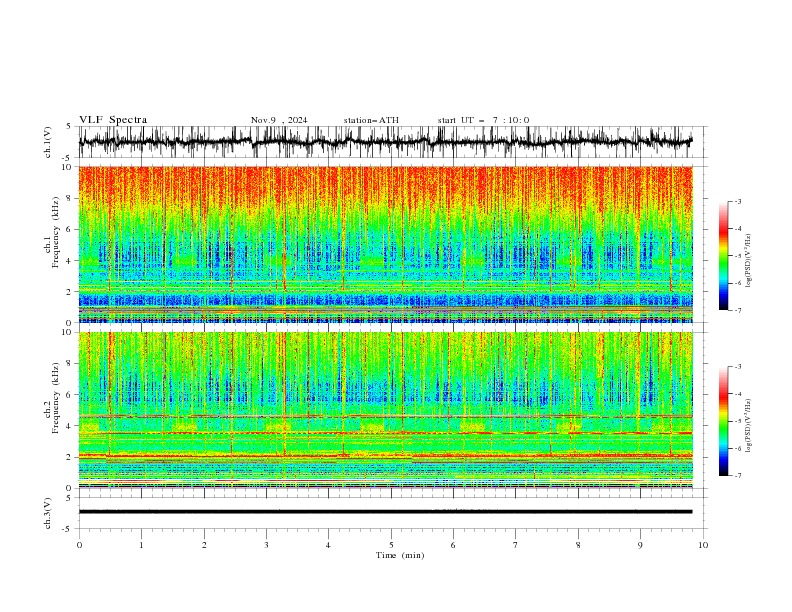Click the ch.2 spectrogram panel
The height and width of the screenshot is (612, 792).
(x=385, y=410)
